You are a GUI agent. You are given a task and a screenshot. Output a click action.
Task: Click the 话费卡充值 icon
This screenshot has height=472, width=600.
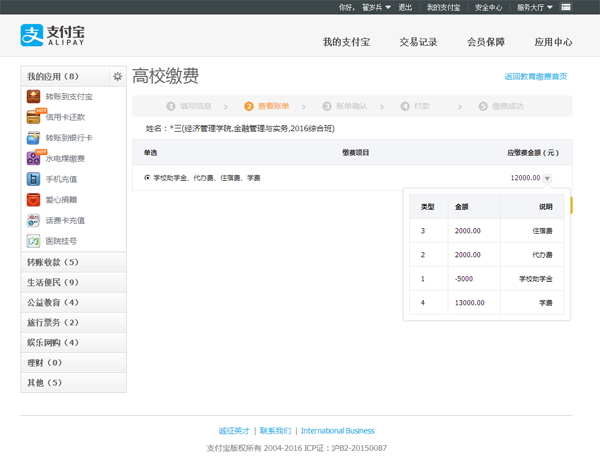[x=33, y=220]
